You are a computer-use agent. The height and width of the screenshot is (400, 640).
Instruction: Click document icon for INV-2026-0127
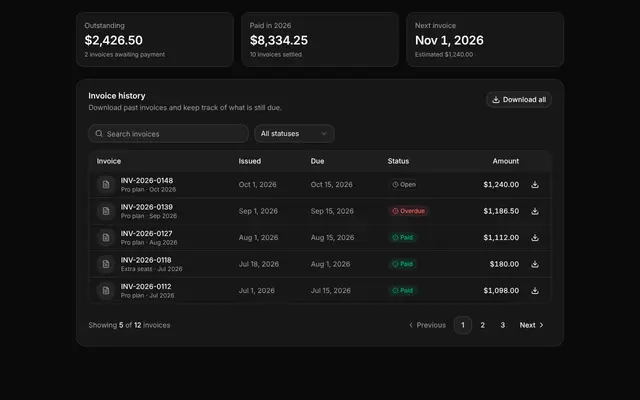[106, 238]
